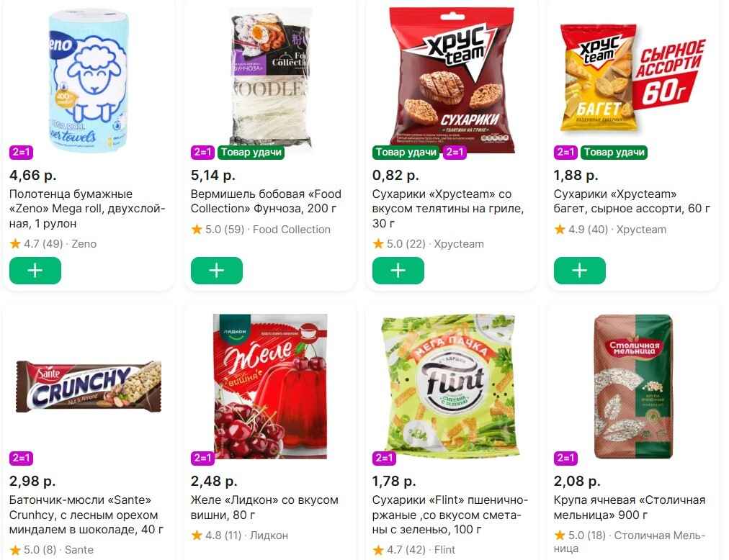
Task: Add Zeno paper towels to cart
Action: click(35, 271)
